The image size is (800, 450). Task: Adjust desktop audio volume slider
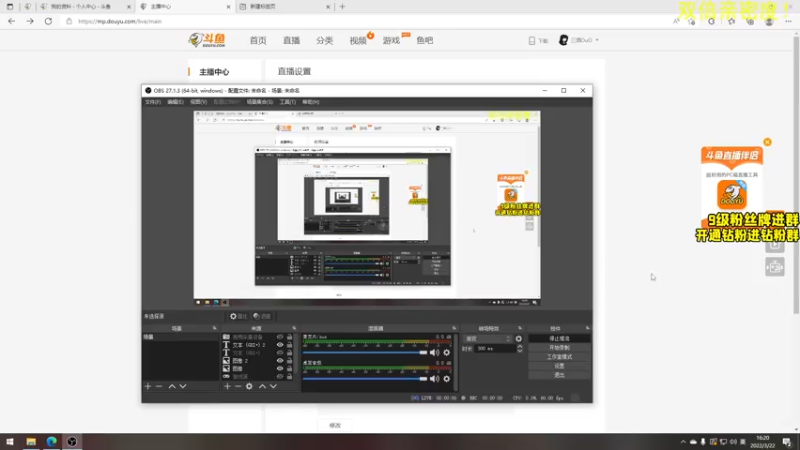365,379
